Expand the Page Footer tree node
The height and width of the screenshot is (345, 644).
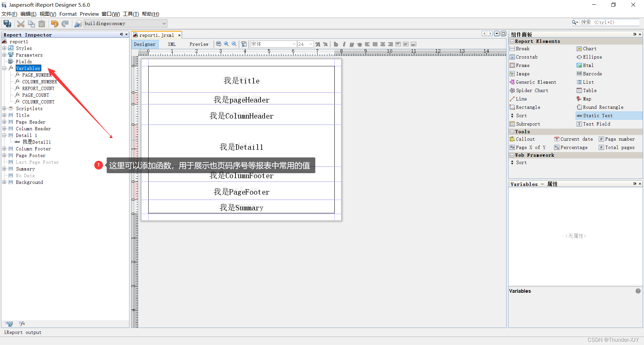(x=4, y=155)
